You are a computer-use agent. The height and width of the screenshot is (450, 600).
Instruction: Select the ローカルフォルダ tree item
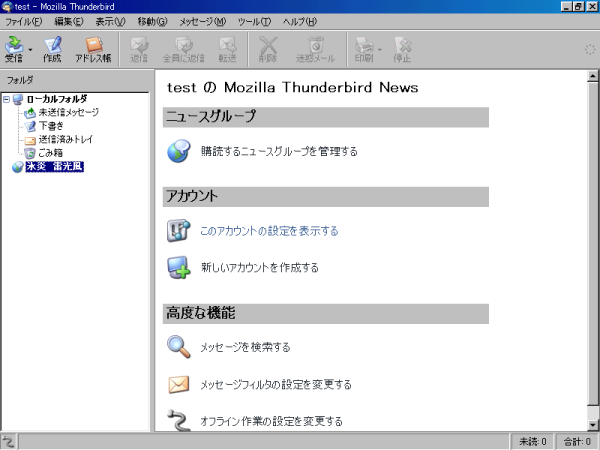[x=57, y=99]
